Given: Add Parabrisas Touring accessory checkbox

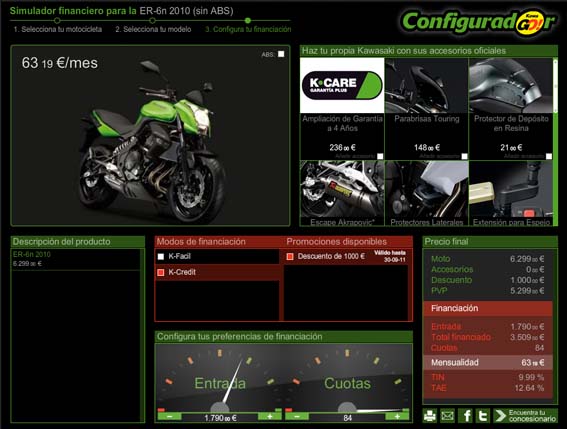Looking at the screenshot, I should point(465,156).
